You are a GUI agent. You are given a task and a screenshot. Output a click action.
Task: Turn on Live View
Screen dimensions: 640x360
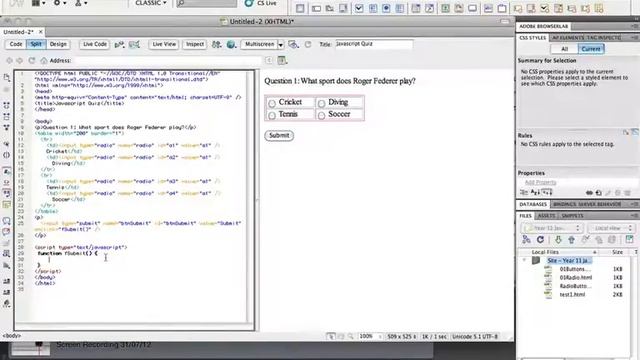[164, 44]
